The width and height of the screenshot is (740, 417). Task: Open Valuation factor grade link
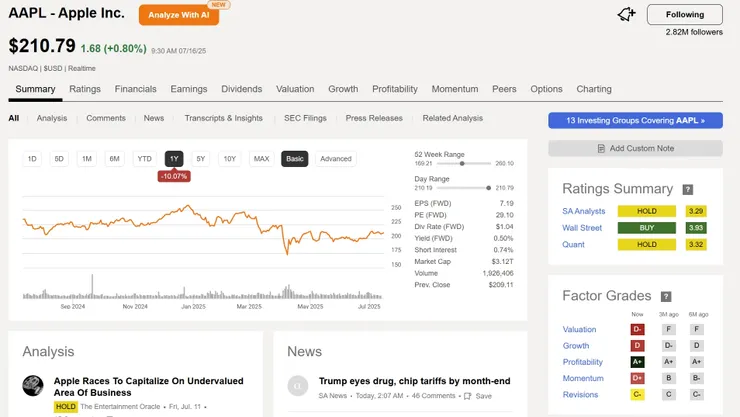(x=579, y=329)
